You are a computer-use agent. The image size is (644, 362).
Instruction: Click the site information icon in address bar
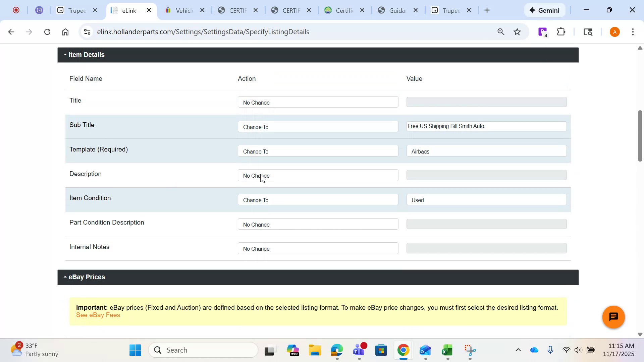tap(87, 32)
